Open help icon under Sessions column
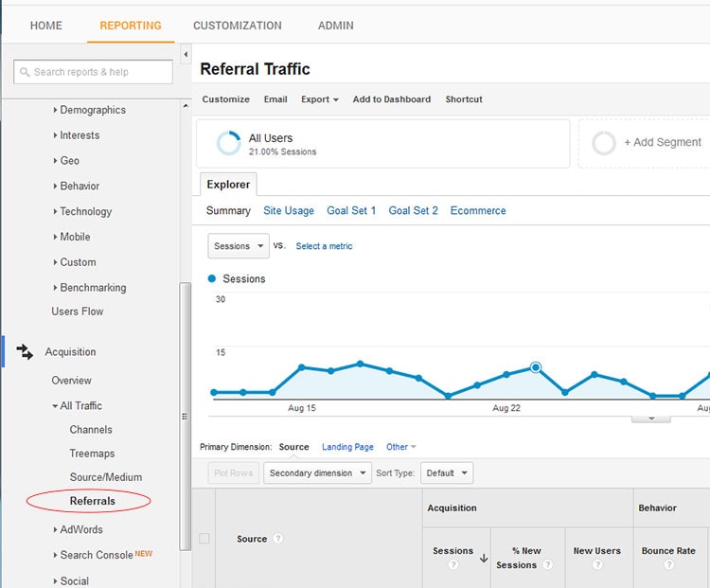The height and width of the screenshot is (588, 710). coord(453,564)
